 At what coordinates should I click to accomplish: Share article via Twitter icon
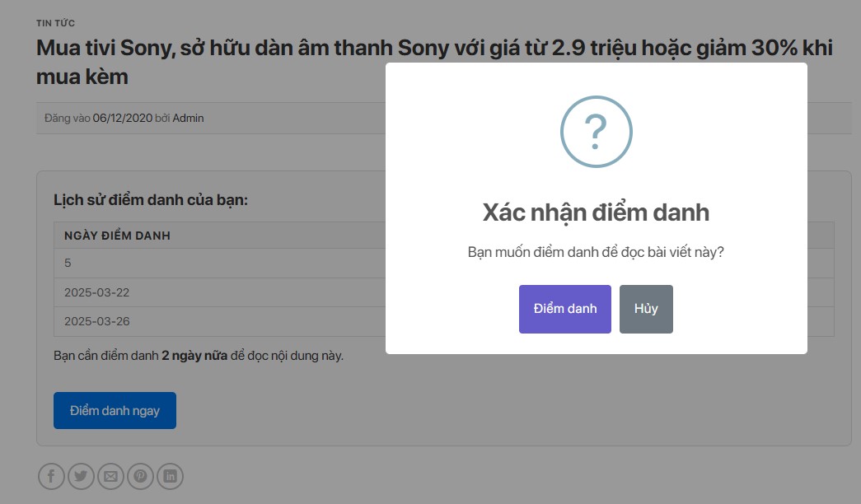[81, 476]
